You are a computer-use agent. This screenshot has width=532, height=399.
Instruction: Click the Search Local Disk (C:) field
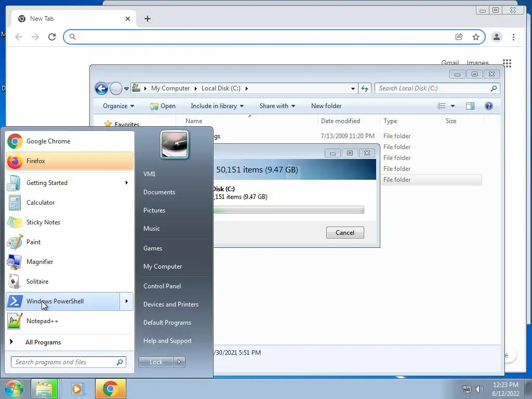pos(437,88)
